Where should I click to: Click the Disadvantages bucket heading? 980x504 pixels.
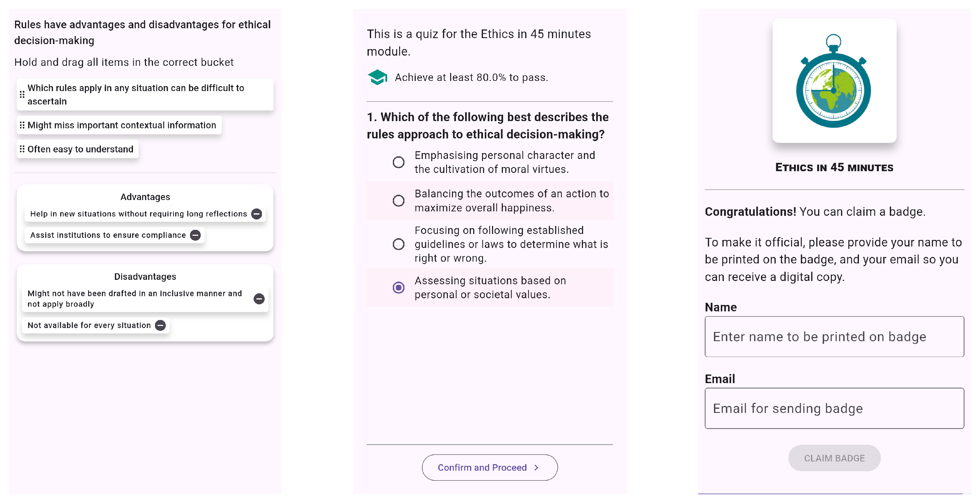coord(145,277)
